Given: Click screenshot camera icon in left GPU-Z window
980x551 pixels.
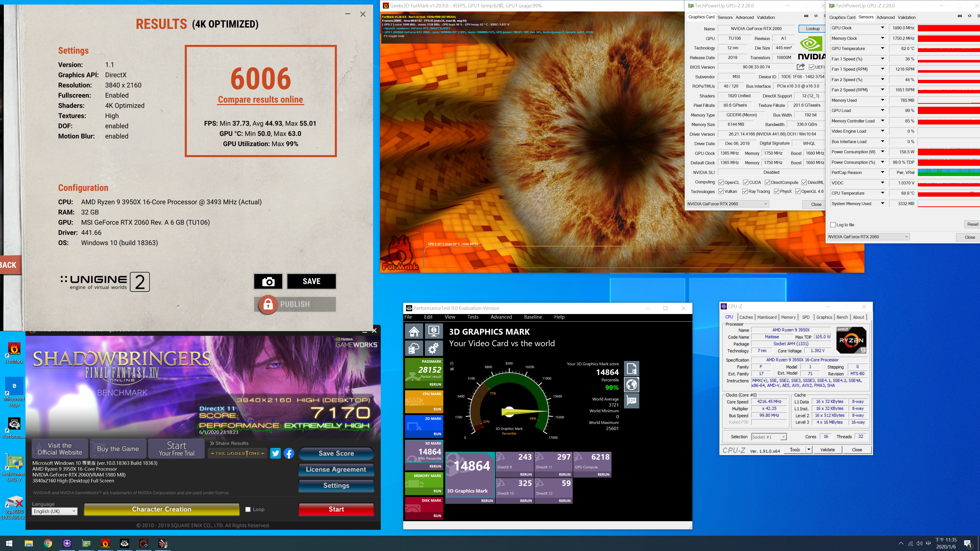Looking at the screenshot, I should [x=806, y=16].
